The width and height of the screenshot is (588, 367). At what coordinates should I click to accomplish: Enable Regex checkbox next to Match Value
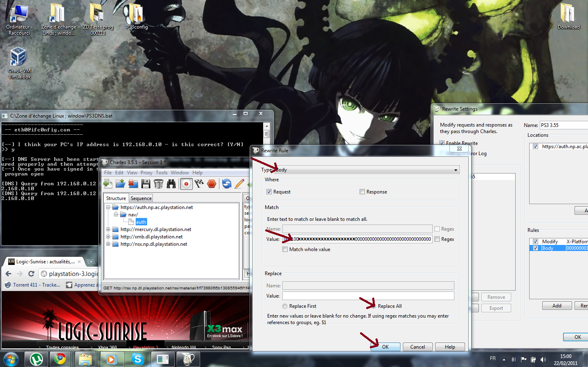pos(437,239)
